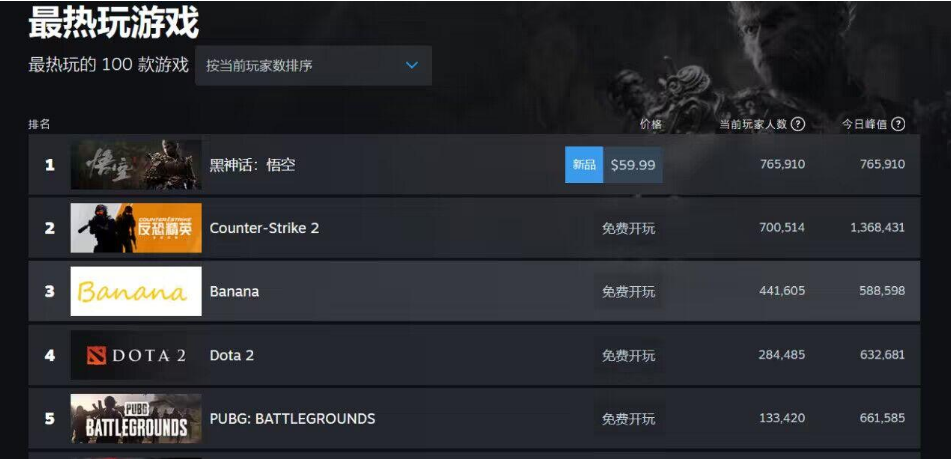Click the dropdown chevron arrow
The width and height of the screenshot is (951, 459).
pyautogui.click(x=411, y=65)
